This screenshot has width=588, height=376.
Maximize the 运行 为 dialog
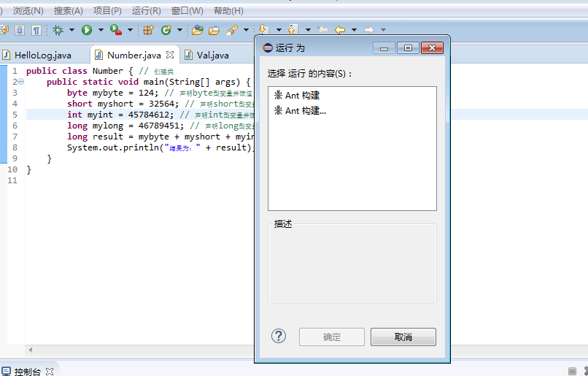point(408,48)
